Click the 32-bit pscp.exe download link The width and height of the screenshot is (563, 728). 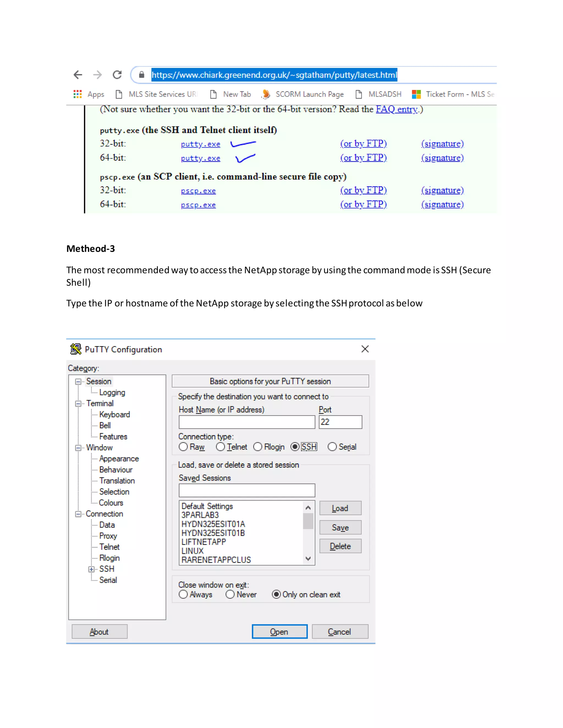[x=198, y=191]
